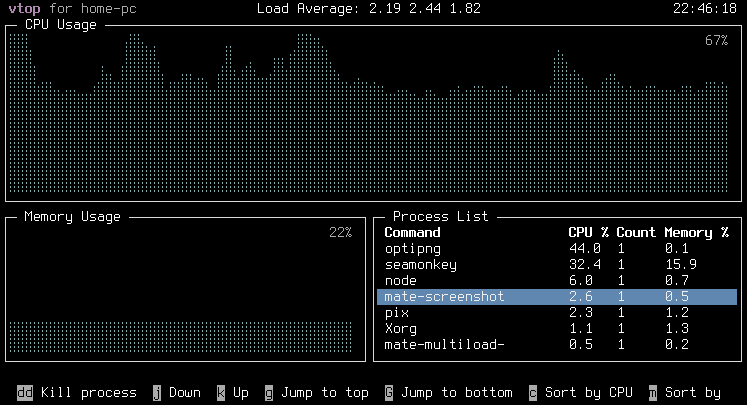Click the CPU usage history graph
747x405 pixels.
click(368, 113)
